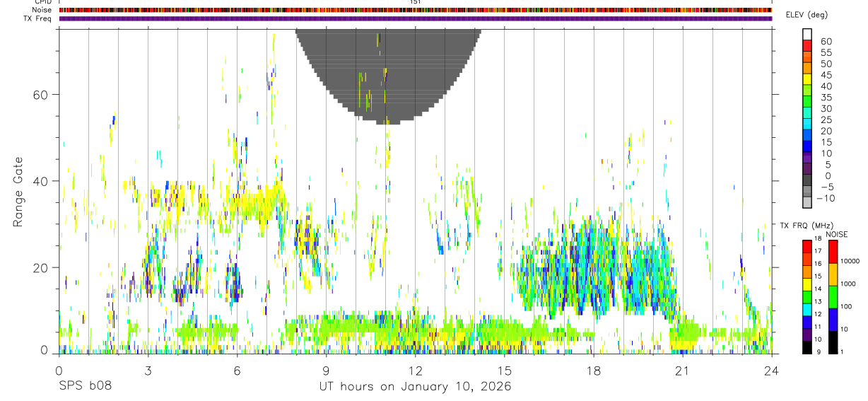Select the red ELEV swatch between 55 and 60

[808, 45]
